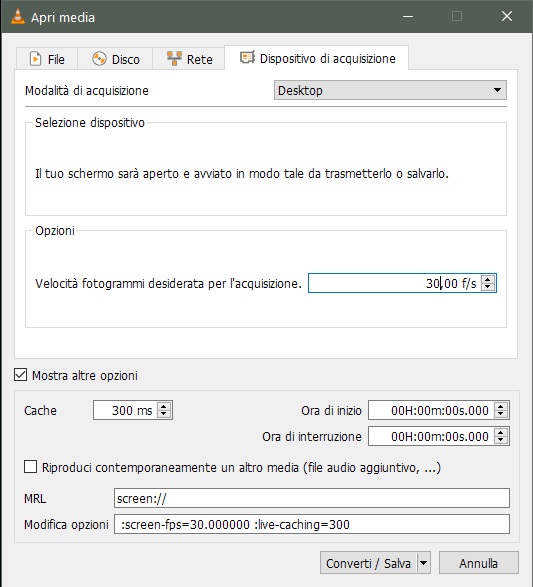Open the Modalità di acquisizione Desktop dropdown
Screen dimensions: 533x587
click(390, 90)
